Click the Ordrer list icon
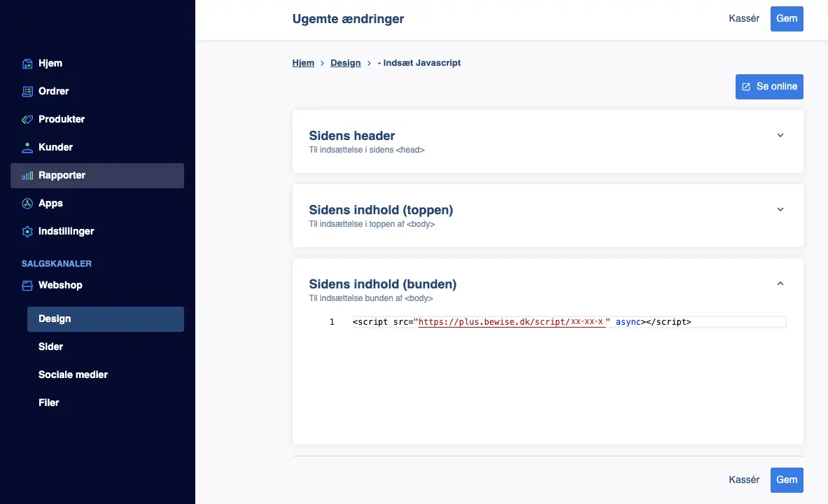The height and width of the screenshot is (504, 828). [x=27, y=92]
